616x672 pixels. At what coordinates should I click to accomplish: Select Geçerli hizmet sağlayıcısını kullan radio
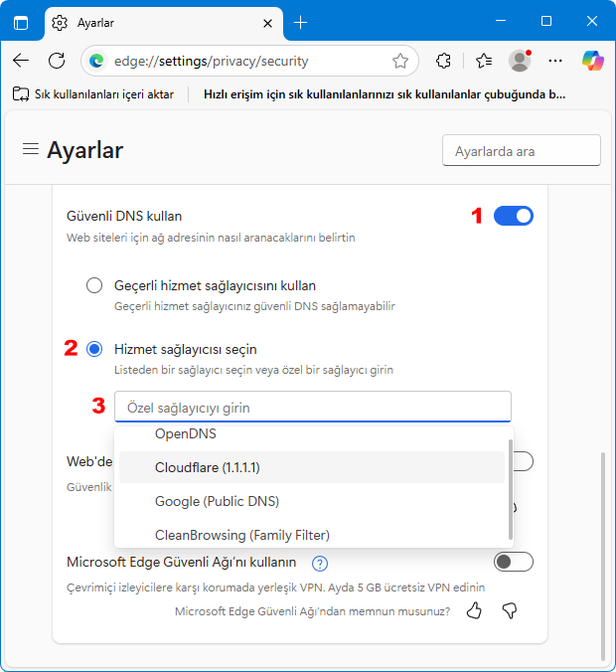94,285
